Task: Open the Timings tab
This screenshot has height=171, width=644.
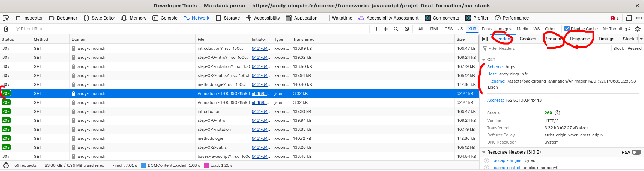Action: (606, 39)
